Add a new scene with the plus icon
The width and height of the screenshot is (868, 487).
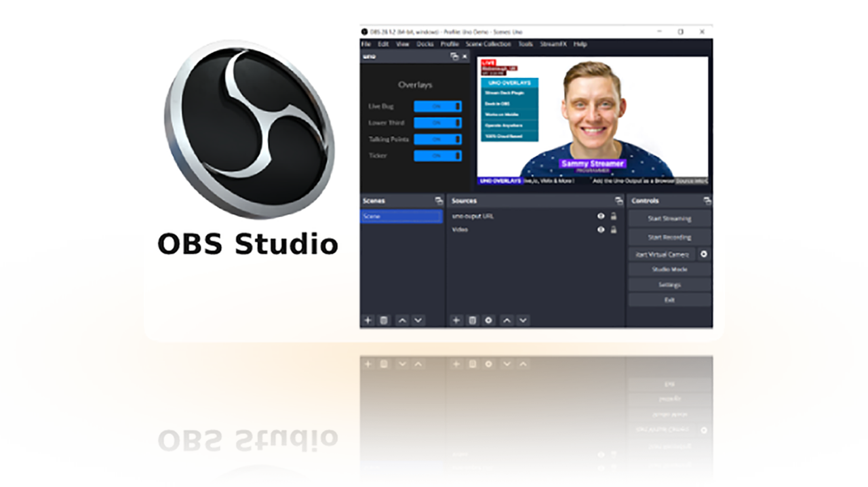(368, 320)
